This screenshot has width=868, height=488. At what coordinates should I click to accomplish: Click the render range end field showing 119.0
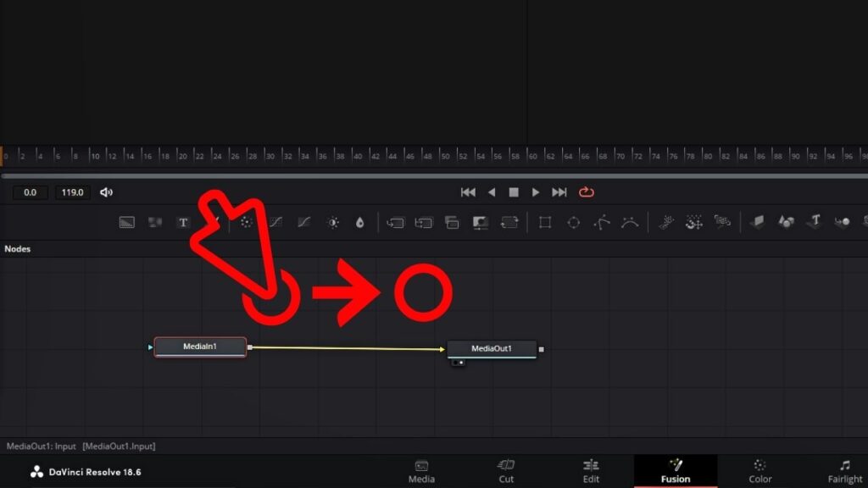click(72, 192)
